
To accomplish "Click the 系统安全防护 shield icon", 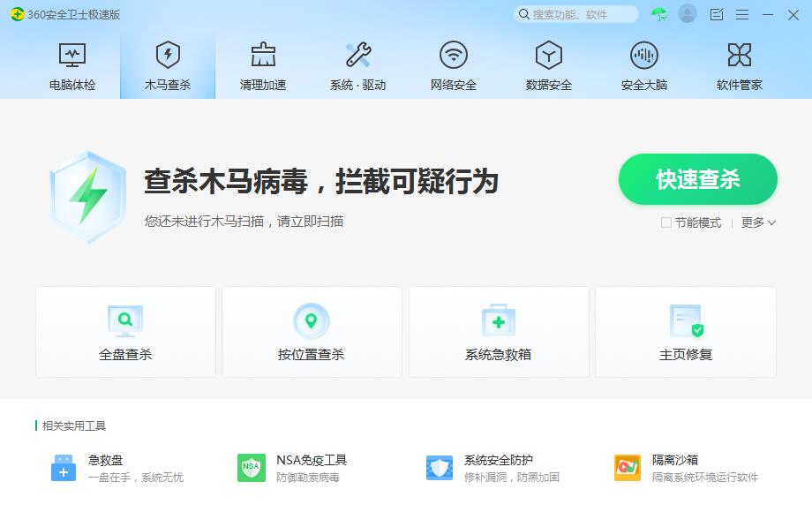I will (x=440, y=468).
